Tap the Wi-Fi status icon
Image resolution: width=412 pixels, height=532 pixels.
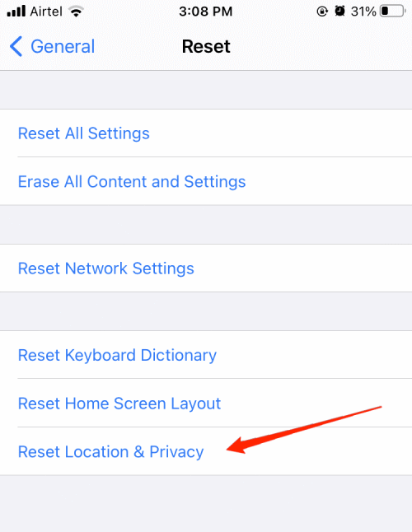coord(76,12)
